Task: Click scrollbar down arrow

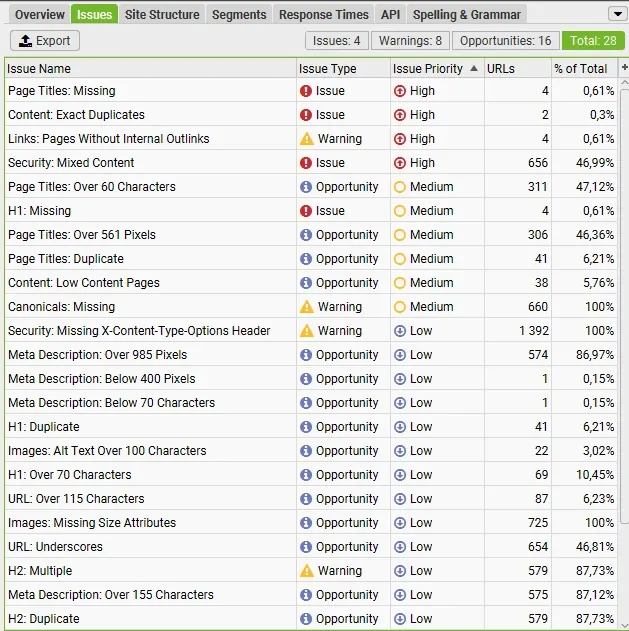Action: [625, 625]
